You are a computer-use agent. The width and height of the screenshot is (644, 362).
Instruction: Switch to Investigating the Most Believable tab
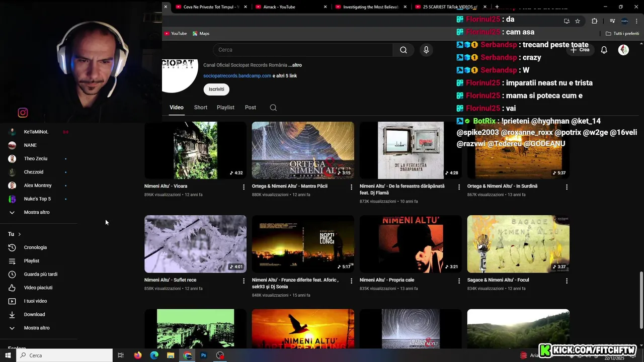click(x=371, y=7)
